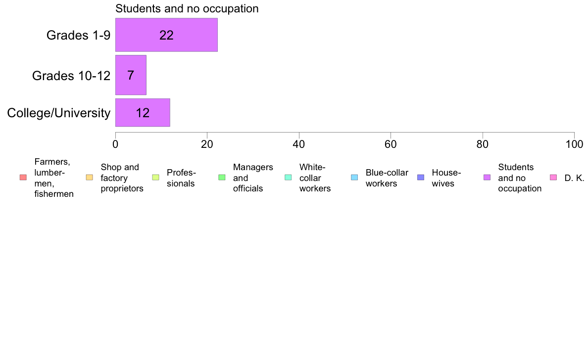
Task: Click the Grades 10-12 axis label
Action: [x=71, y=76]
